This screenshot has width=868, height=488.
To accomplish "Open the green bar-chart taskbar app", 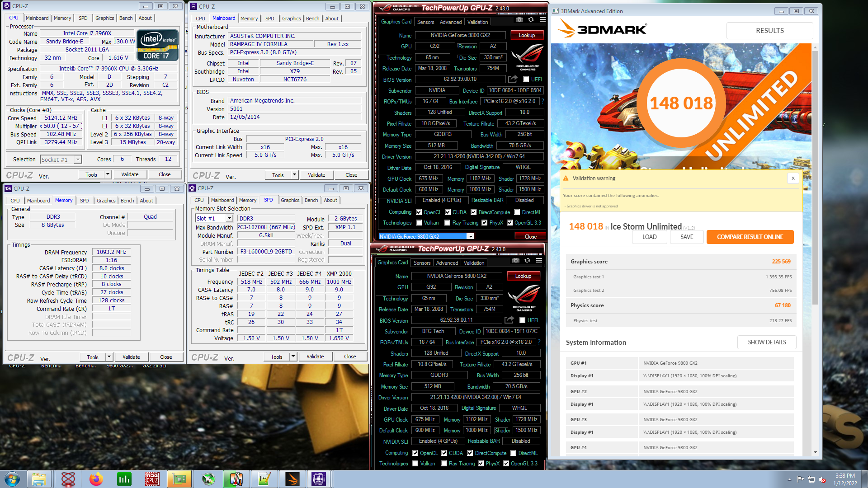I will point(124,479).
